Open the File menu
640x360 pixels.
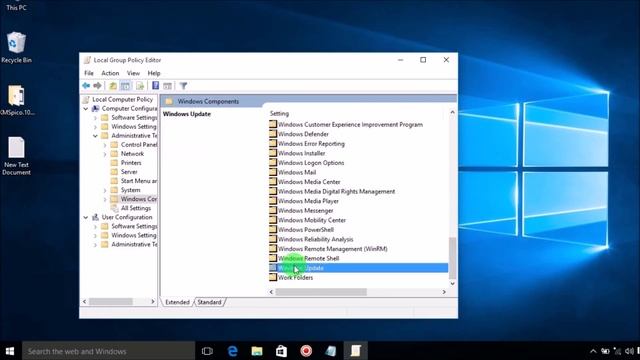tap(89, 73)
